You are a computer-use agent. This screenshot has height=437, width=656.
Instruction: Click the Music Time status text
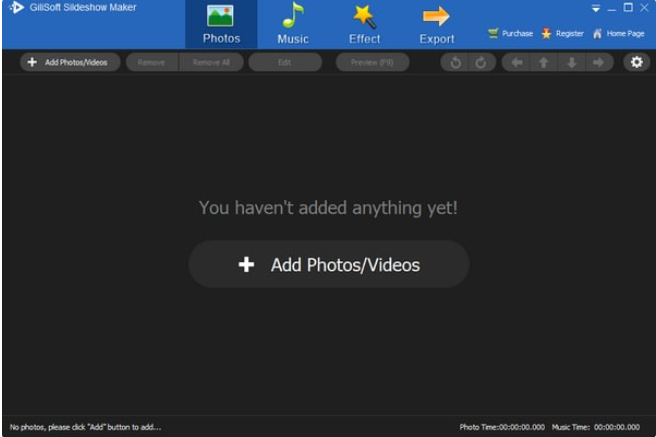tap(596, 427)
